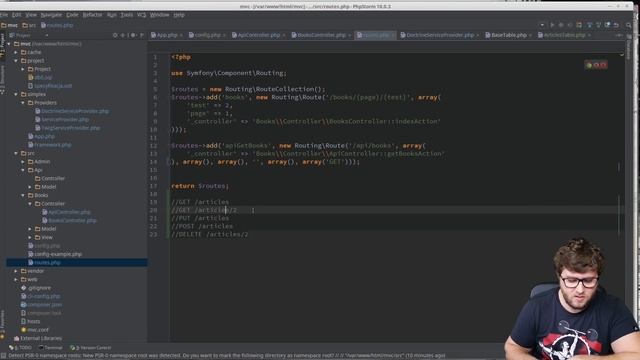Image resolution: width=640 pixels, height=360 pixels.
Task: Click the Debug bug icon in toolbar
Action: (561, 25)
